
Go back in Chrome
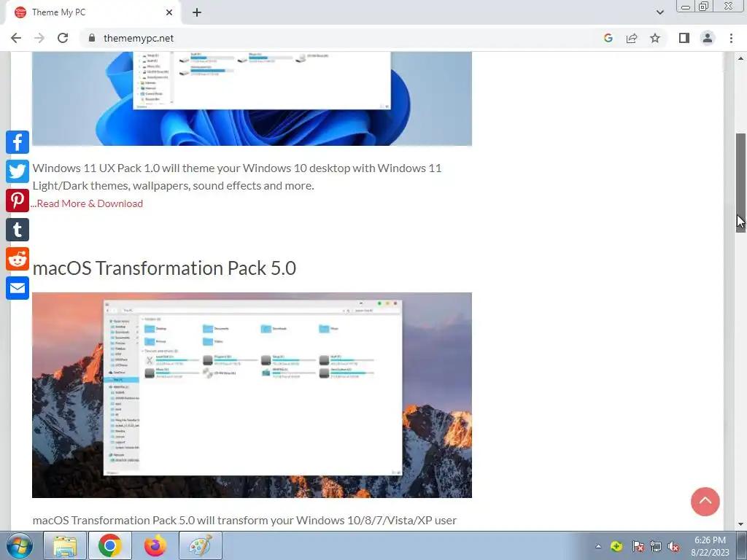point(16,38)
